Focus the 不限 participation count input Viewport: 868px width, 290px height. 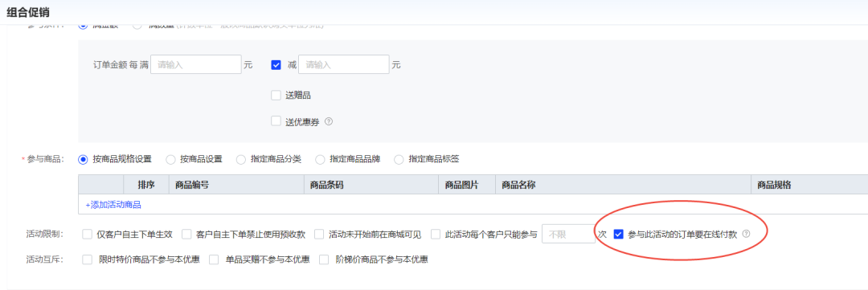568,234
